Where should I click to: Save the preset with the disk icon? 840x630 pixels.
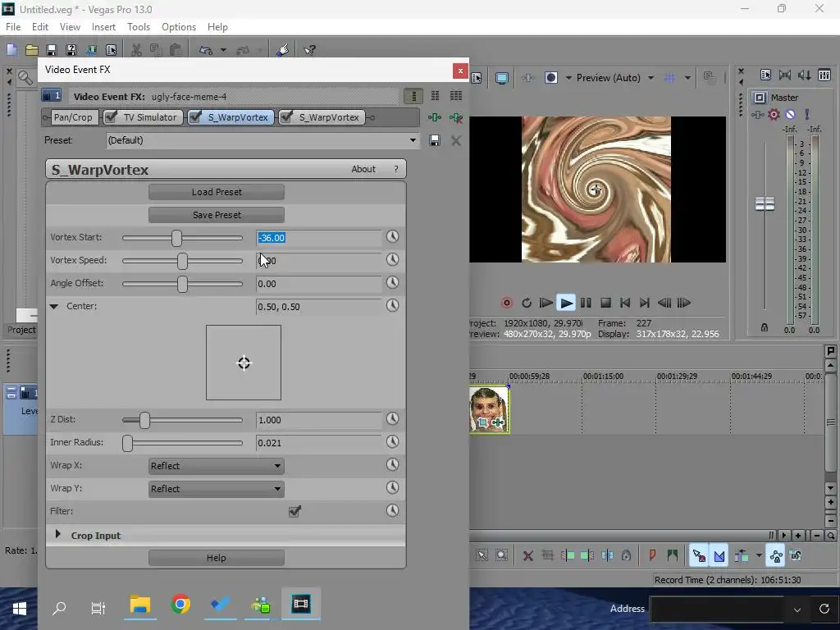pos(435,140)
